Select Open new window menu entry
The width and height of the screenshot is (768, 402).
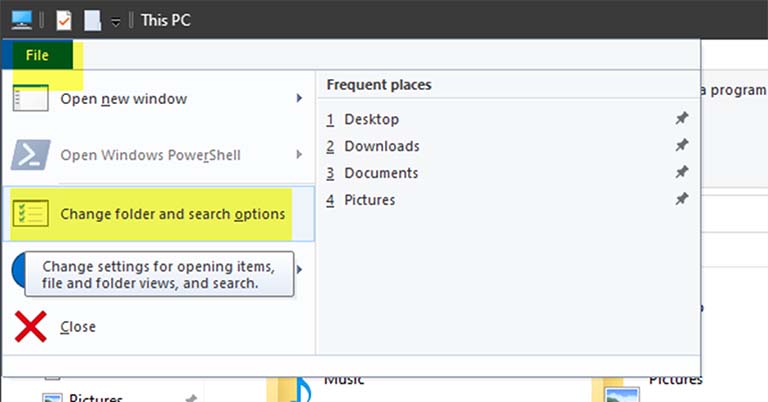click(123, 99)
